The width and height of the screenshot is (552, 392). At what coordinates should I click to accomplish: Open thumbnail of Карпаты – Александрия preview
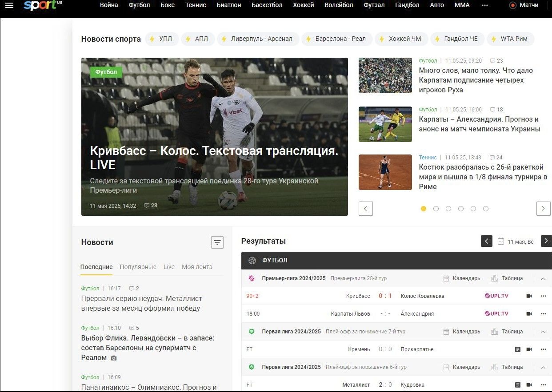tap(385, 124)
